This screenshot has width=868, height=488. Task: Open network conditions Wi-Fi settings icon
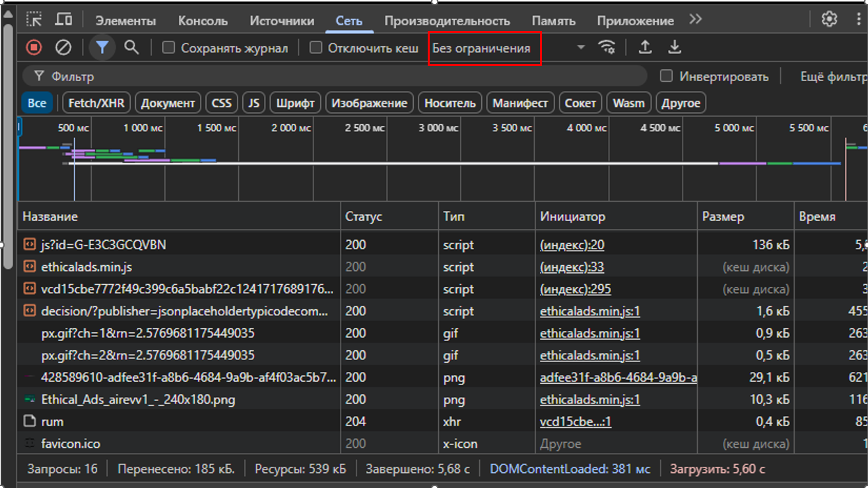[607, 47]
